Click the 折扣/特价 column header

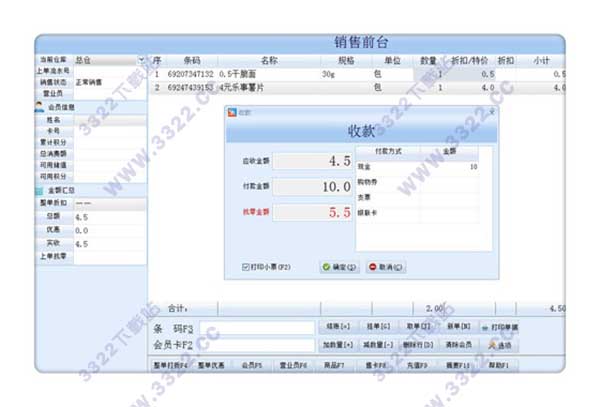(470, 60)
